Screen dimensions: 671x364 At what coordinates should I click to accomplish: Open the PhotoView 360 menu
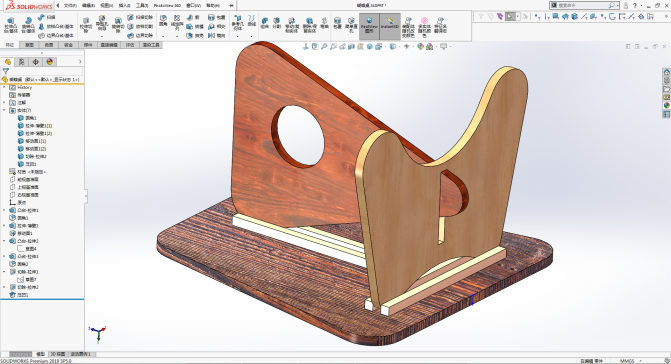167,6
